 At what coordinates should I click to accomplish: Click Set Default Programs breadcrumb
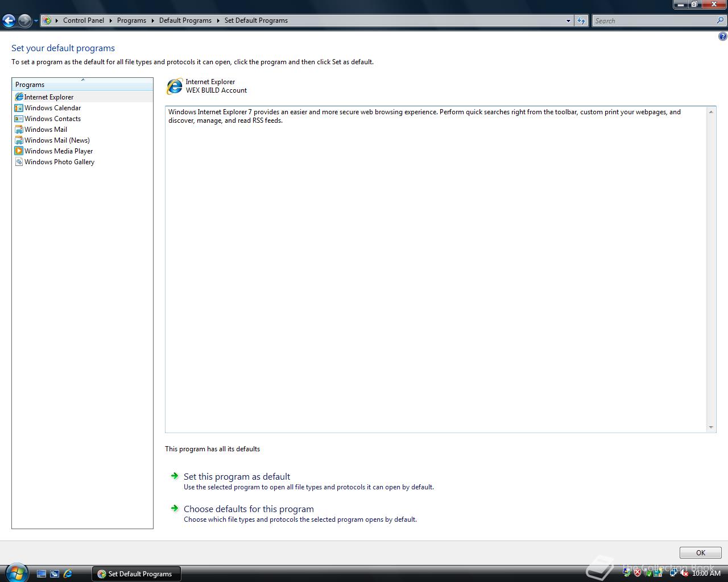point(256,20)
